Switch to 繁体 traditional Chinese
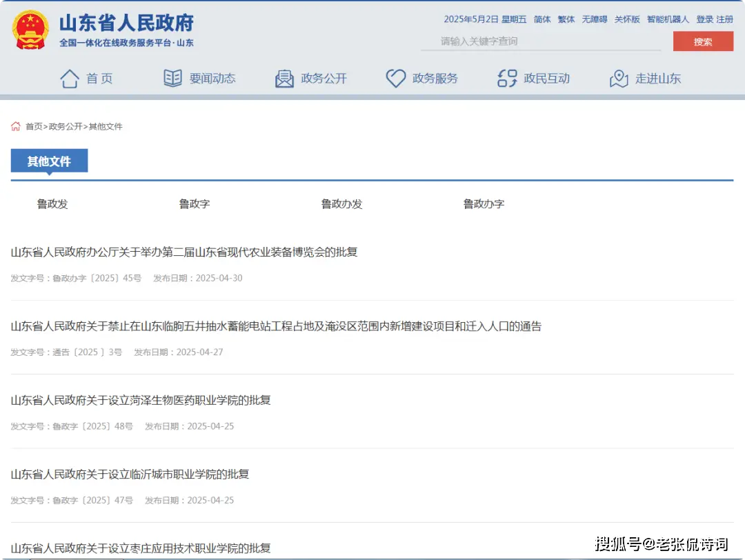Viewport: 745px width, 560px height. point(566,19)
